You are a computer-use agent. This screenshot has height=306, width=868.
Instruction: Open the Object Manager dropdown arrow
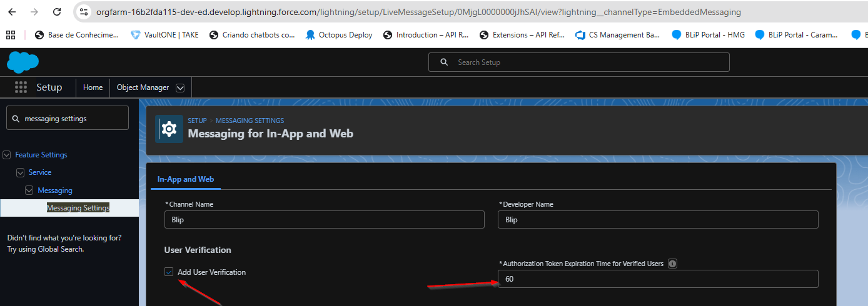coord(180,87)
